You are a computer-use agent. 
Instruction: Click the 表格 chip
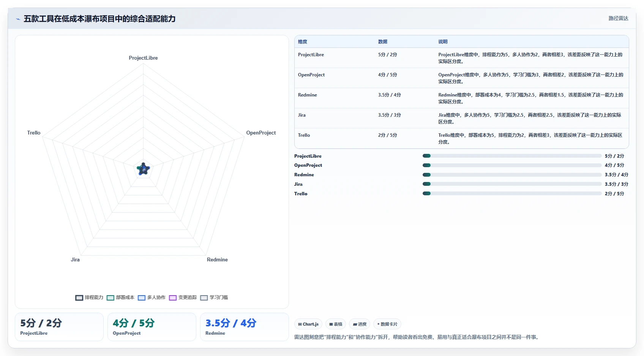336,324
